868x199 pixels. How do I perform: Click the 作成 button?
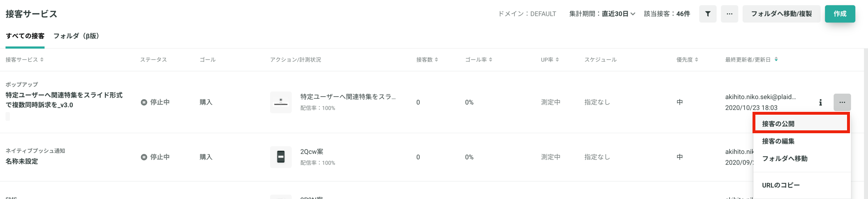pyautogui.click(x=840, y=14)
